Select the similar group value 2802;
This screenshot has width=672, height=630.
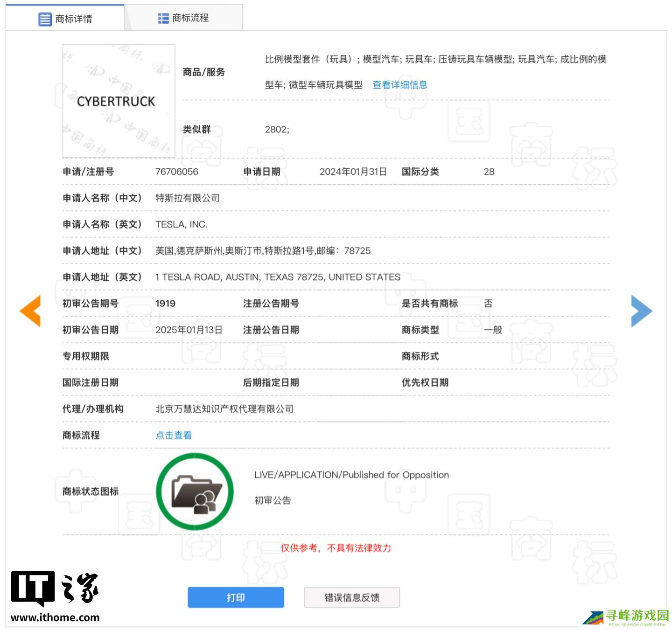[x=277, y=130]
